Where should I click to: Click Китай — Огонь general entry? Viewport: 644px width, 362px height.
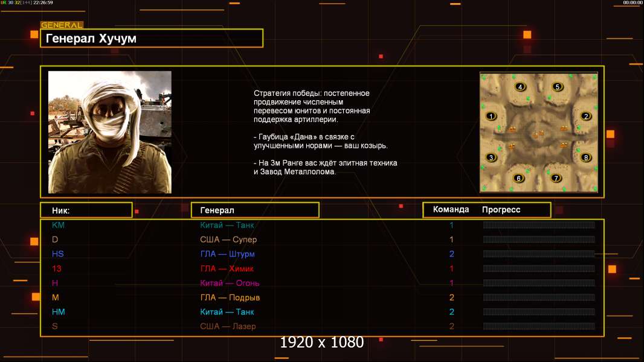coord(230,283)
